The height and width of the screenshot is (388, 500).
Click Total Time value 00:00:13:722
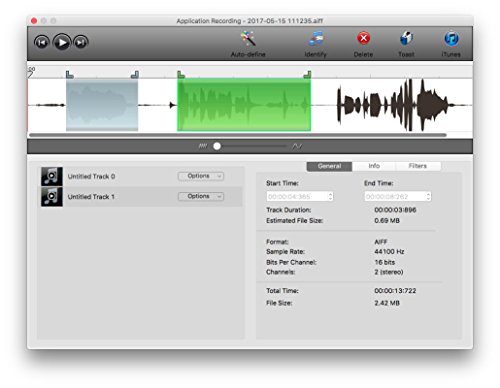[395, 291]
